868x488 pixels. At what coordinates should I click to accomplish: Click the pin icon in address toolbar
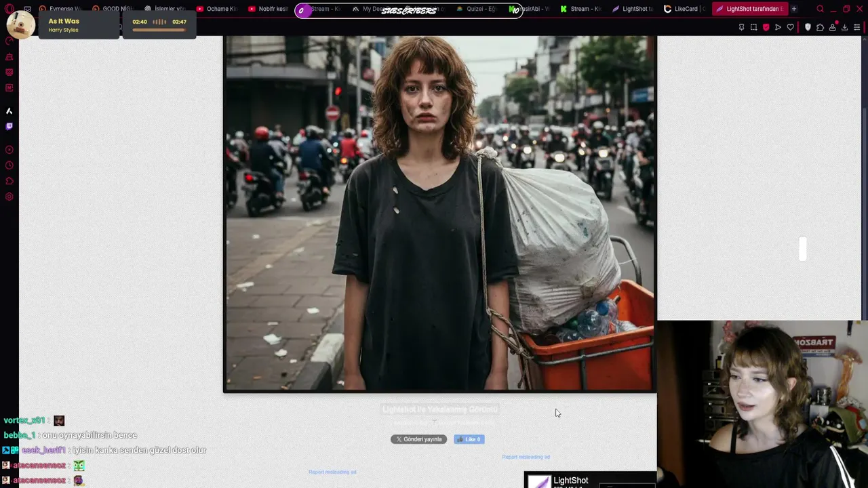(x=741, y=27)
